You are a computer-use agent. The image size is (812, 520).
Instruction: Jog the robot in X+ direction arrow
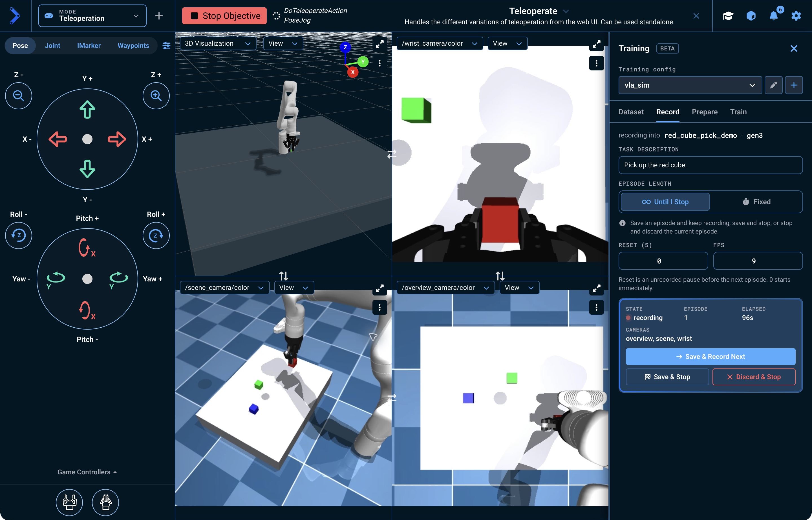(117, 139)
